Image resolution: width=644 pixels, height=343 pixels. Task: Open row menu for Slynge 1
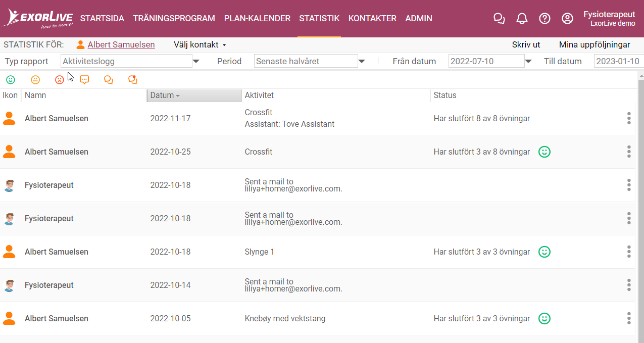click(629, 252)
